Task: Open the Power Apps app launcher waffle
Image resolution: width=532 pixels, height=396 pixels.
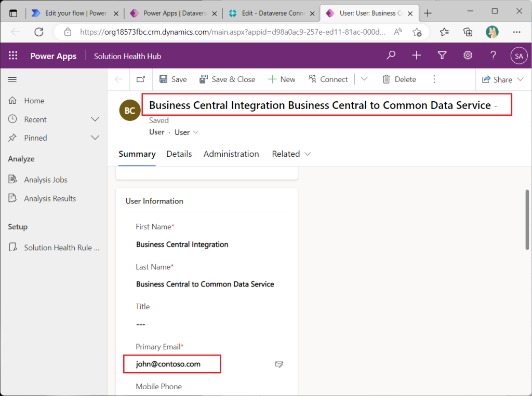Action: pos(13,56)
